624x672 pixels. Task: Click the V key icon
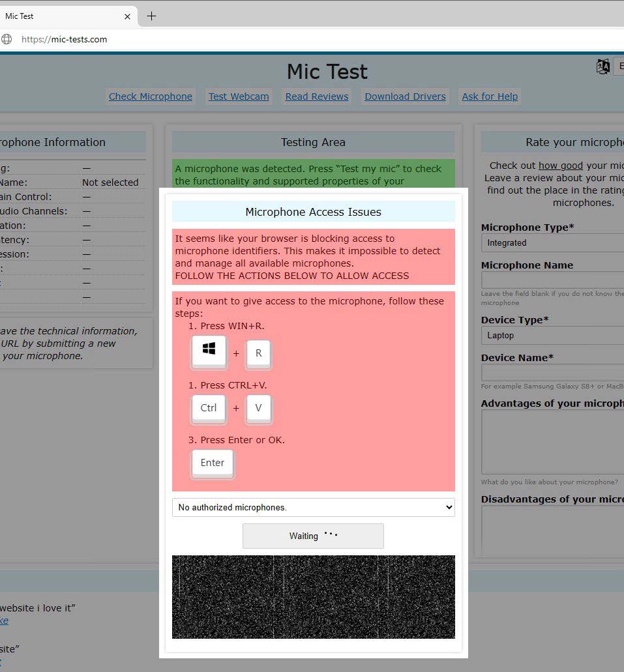click(258, 408)
